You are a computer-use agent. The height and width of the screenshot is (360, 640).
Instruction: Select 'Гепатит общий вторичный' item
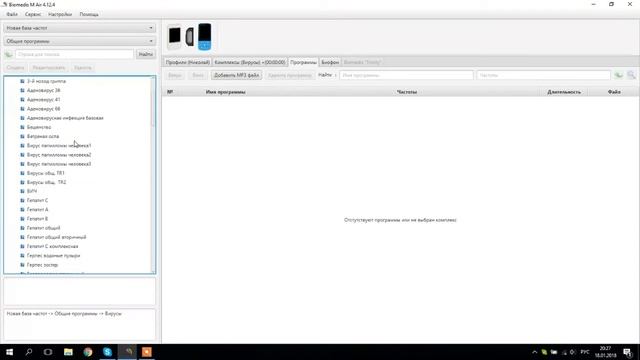[56, 237]
